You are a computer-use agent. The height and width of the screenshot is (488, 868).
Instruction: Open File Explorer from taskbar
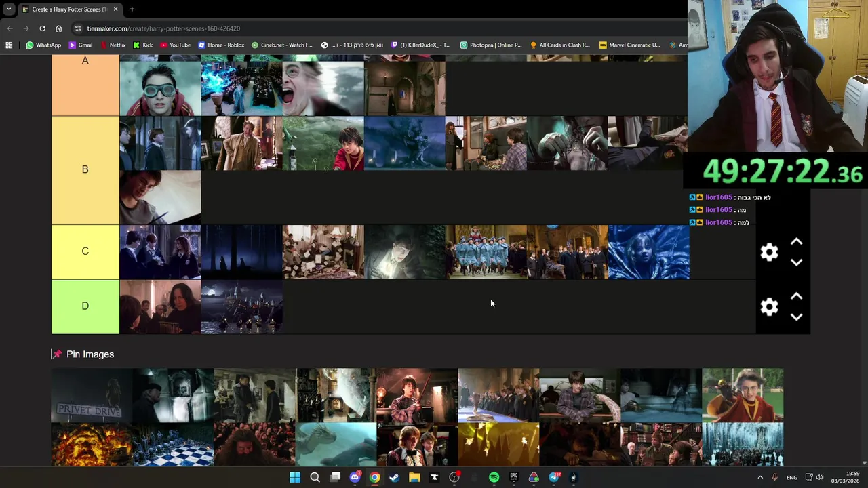click(414, 477)
